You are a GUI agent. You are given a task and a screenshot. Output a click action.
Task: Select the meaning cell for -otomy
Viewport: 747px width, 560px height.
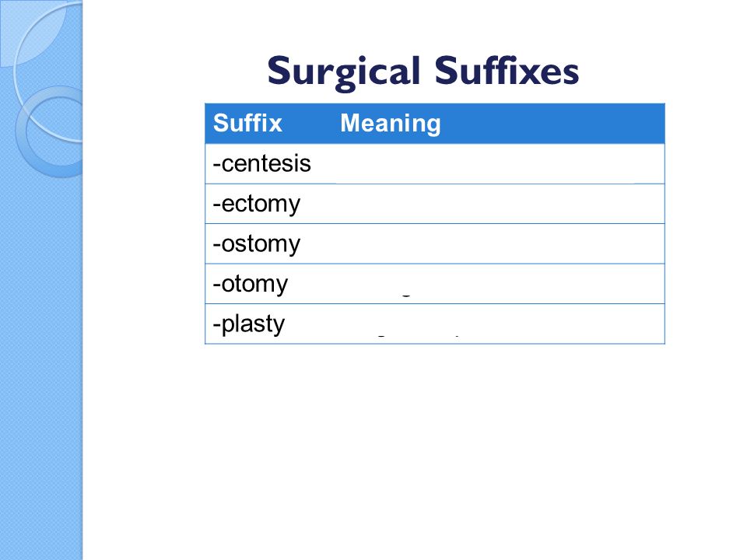tap(499, 284)
